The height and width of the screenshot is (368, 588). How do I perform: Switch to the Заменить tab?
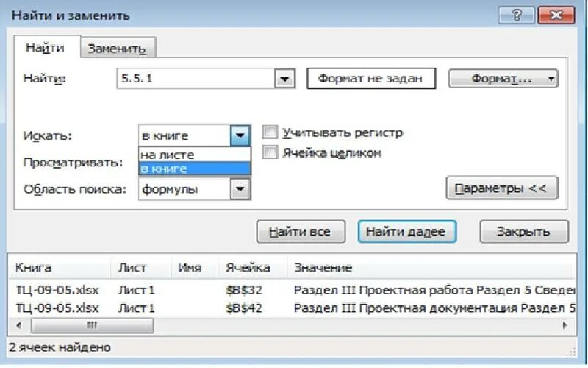(117, 49)
